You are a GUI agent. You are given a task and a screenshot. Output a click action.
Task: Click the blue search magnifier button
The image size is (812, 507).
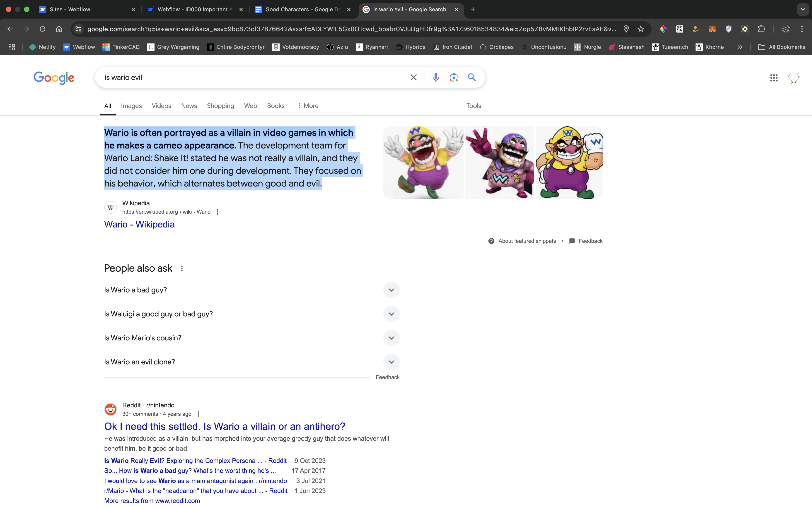coord(471,77)
